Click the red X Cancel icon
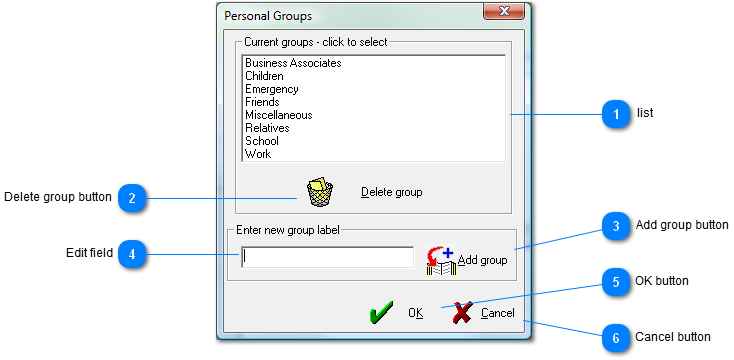Screen dimensions: 734x360 point(462,312)
